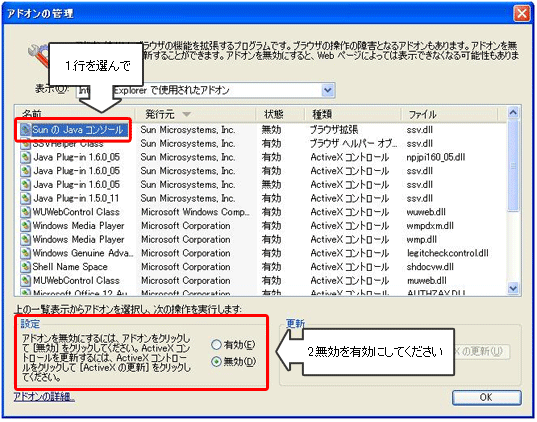Viewport: 537px width, 422px height.
Task: Select the Shell Name Space entry
Action: pos(70,267)
